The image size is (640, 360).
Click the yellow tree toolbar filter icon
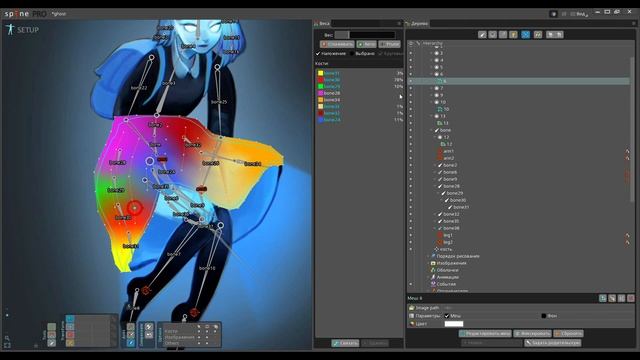point(513,35)
